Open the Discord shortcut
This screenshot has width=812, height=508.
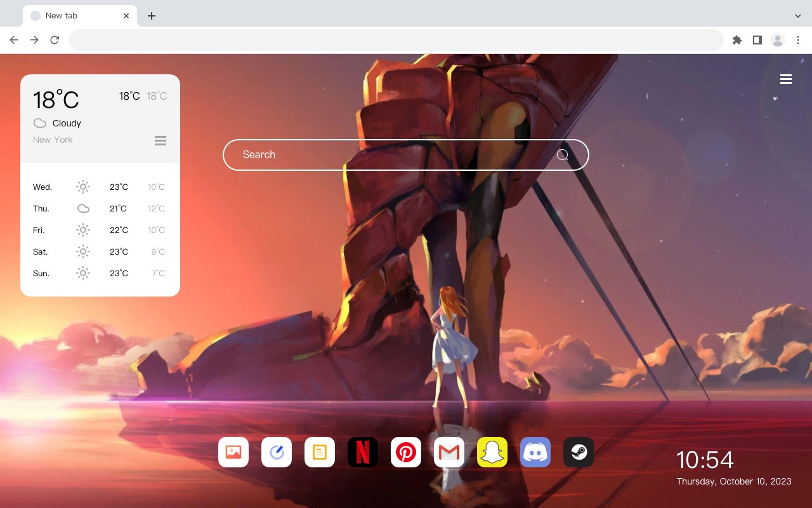(x=535, y=452)
